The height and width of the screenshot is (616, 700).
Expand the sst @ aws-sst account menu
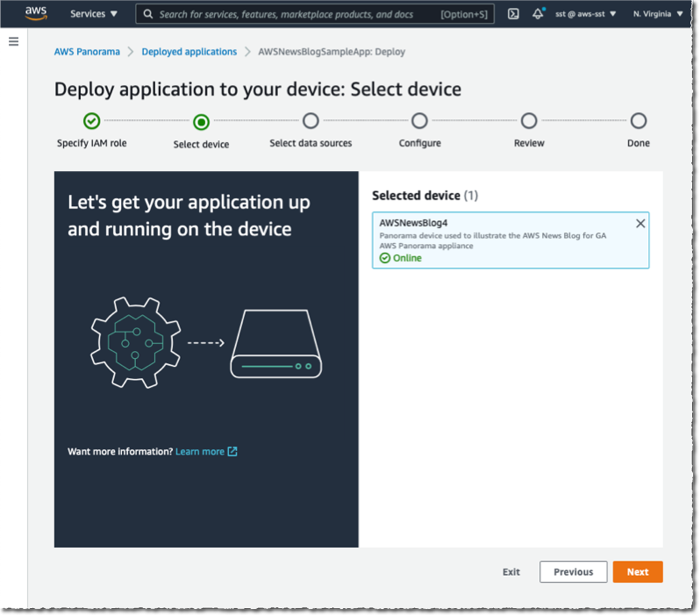coord(585,14)
